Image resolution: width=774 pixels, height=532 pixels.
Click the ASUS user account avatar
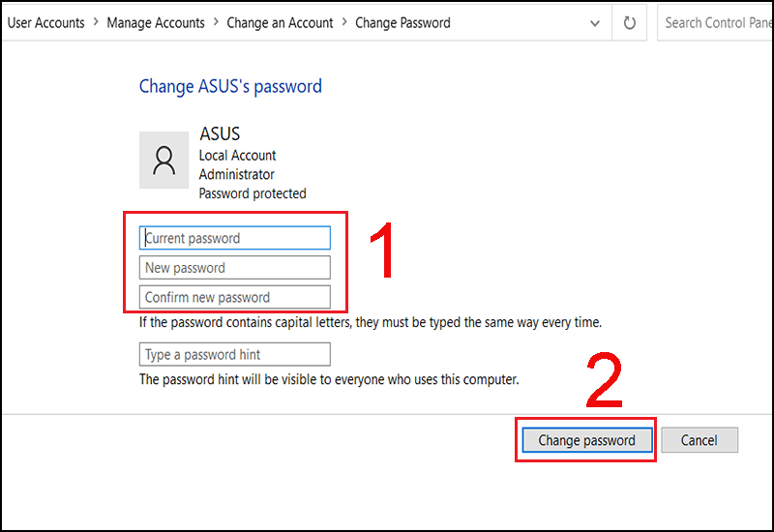click(x=164, y=160)
